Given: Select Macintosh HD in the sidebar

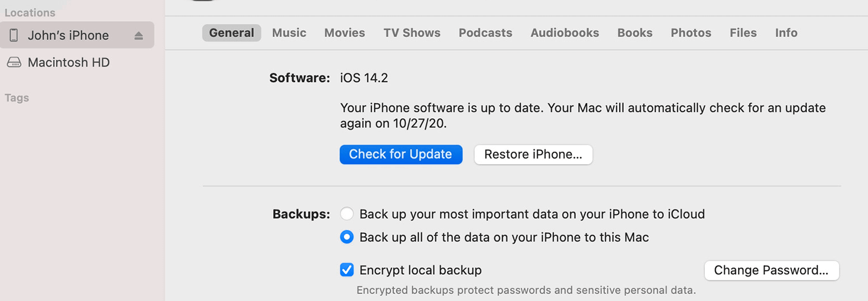Looking at the screenshot, I should (68, 63).
